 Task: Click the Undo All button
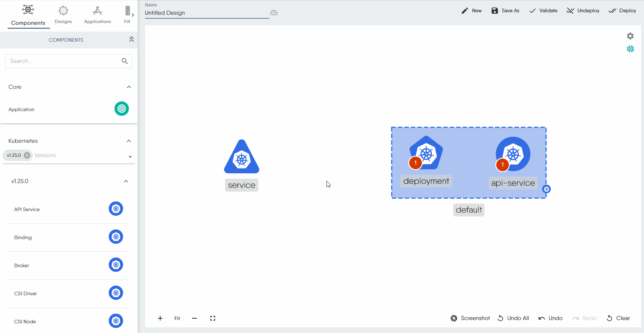click(x=513, y=318)
